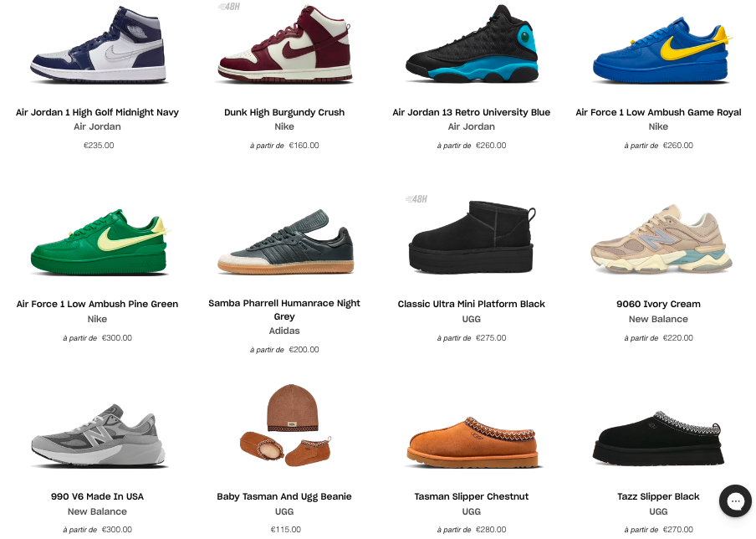The width and height of the screenshot is (756, 539).
Task: Open Air Jordan 1 High Golf Midnight Navy image
Action: [99, 44]
